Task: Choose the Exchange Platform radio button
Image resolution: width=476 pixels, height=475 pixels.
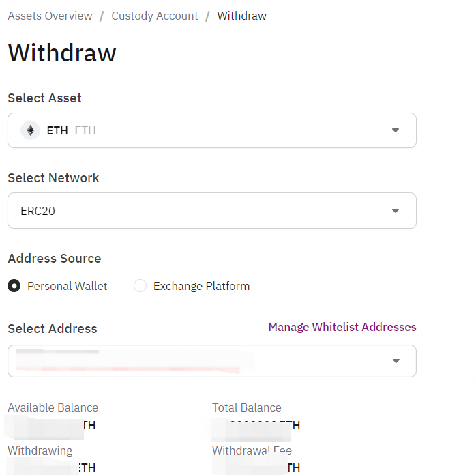Action: click(140, 286)
